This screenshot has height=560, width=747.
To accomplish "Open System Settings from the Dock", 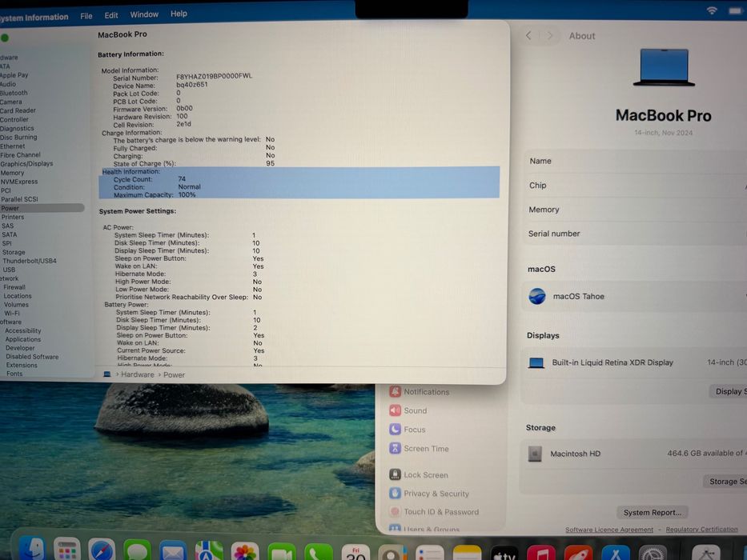I will pyautogui.click(x=653, y=553).
